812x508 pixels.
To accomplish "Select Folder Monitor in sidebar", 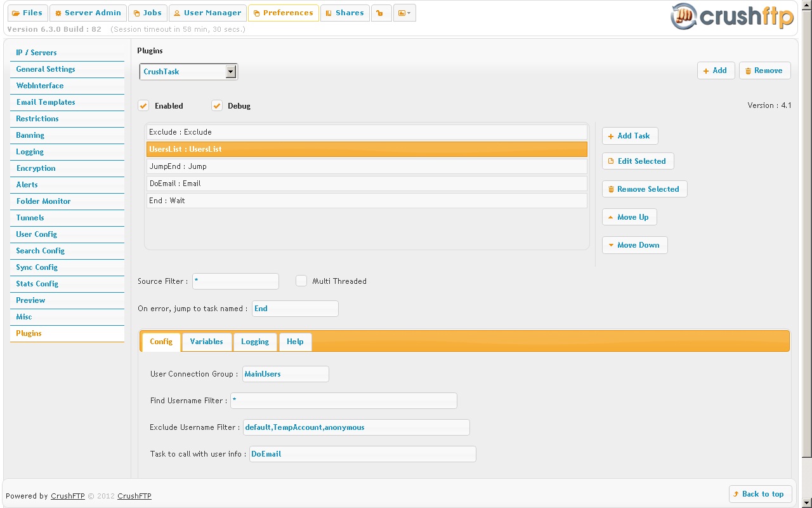I will click(x=67, y=201).
